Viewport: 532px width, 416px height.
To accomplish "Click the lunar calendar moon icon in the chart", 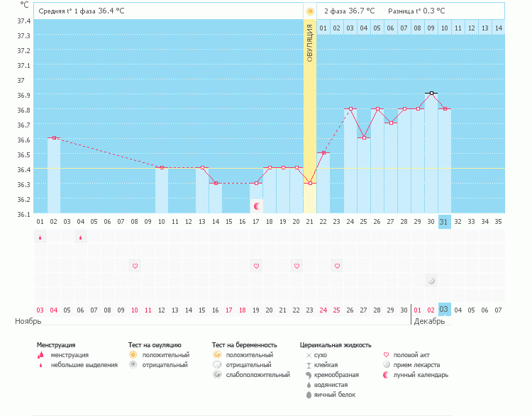I will 257,206.
